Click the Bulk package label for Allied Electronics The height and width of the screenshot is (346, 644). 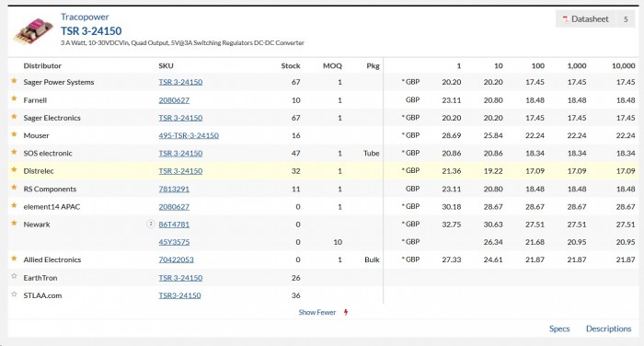pos(372,259)
